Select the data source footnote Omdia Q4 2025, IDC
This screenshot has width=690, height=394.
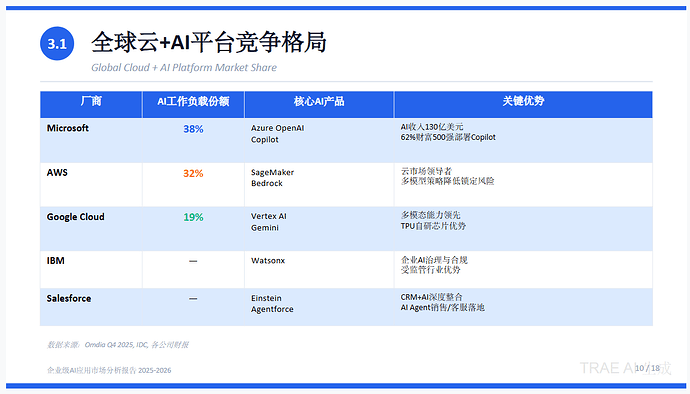[x=118, y=345]
